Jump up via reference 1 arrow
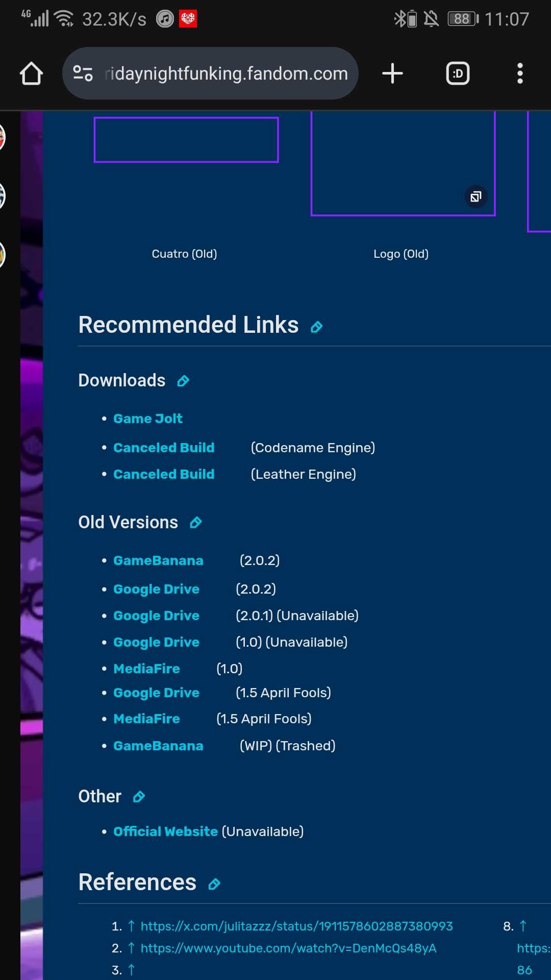This screenshot has height=980, width=551. pyautogui.click(x=131, y=926)
